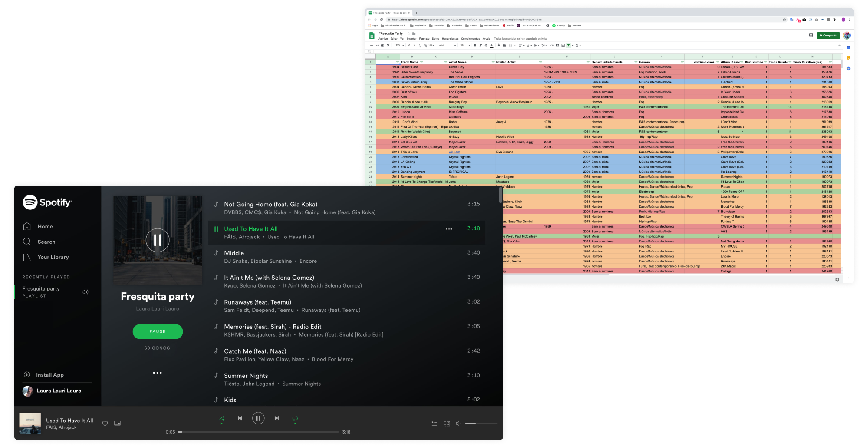The width and height of the screenshot is (868, 447).
Task: Open Archivo menu in Sheets
Action: coord(383,39)
